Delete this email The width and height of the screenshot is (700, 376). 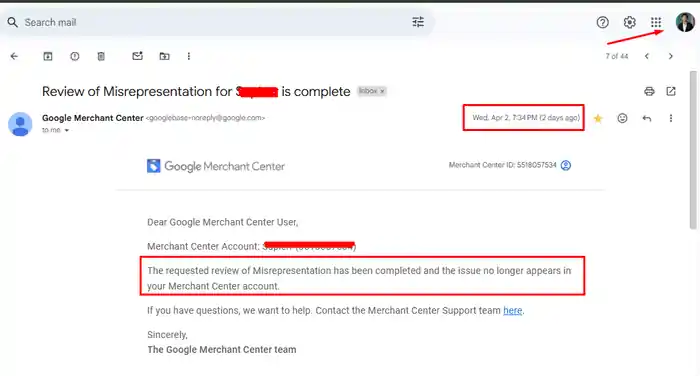tap(101, 56)
